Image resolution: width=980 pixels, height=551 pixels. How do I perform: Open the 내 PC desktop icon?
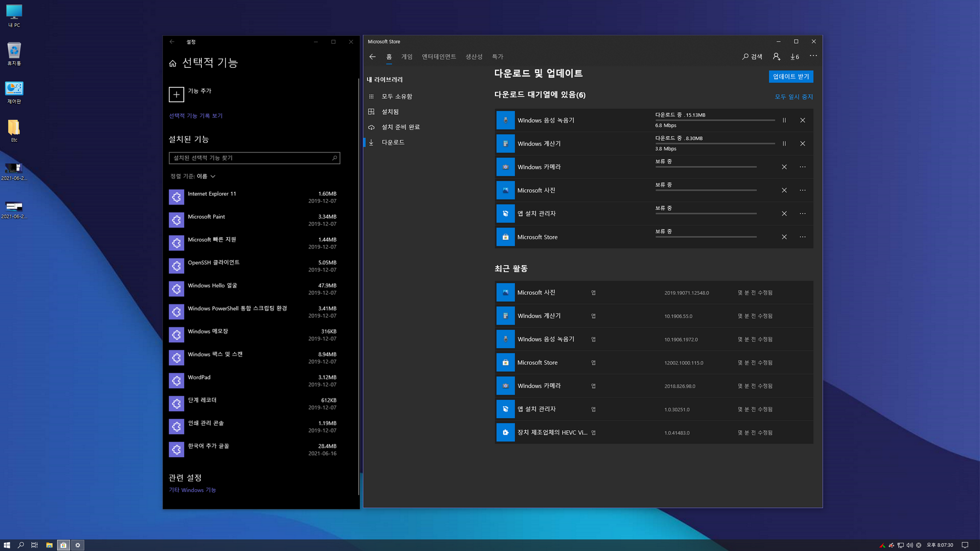point(14,16)
